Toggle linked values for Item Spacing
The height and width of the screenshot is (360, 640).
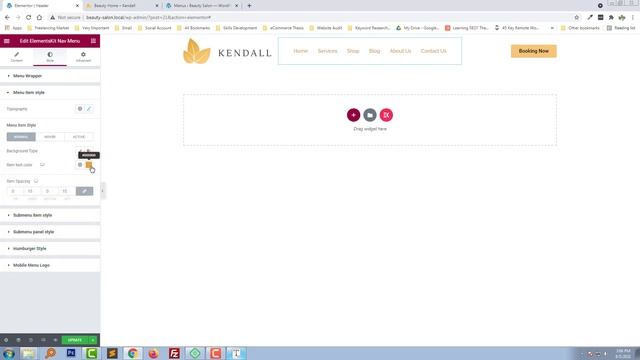[84, 191]
